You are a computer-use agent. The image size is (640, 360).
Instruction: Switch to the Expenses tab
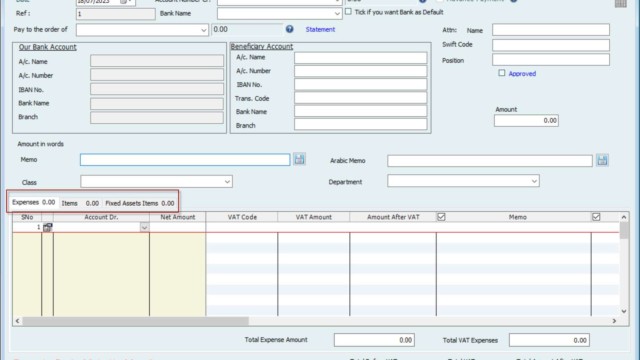pyautogui.click(x=33, y=202)
